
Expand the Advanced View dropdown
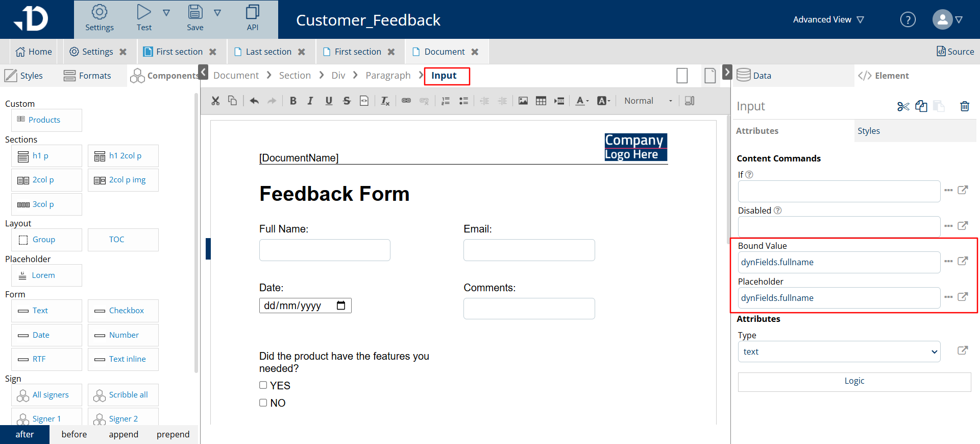(828, 20)
